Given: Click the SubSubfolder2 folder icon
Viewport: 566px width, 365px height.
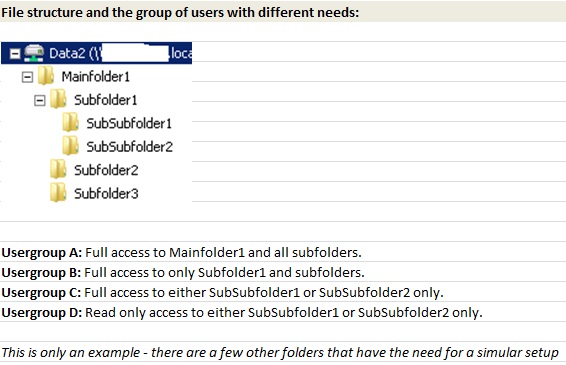Looking at the screenshot, I should [x=70, y=146].
